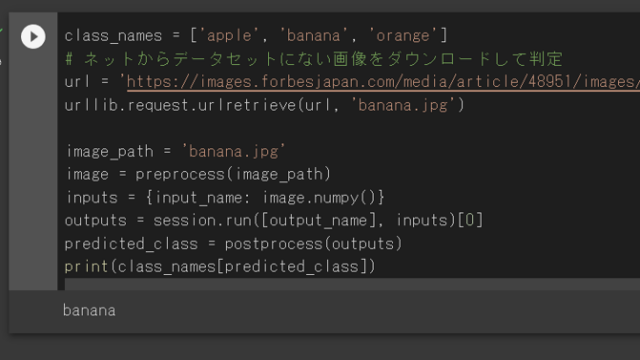
Task: Place cursor on the class_names variable
Action: point(113,36)
